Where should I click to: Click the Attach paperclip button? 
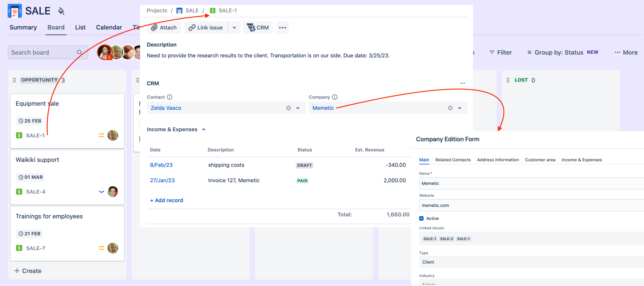(x=164, y=27)
